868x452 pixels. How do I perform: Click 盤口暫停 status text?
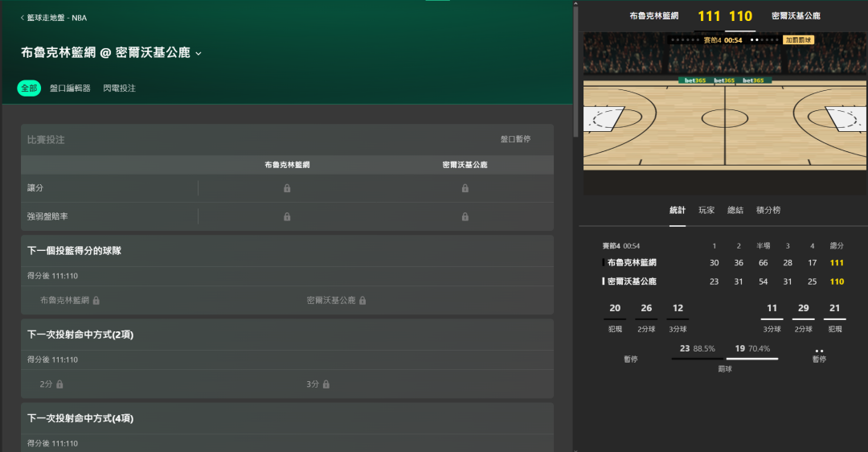coord(515,140)
